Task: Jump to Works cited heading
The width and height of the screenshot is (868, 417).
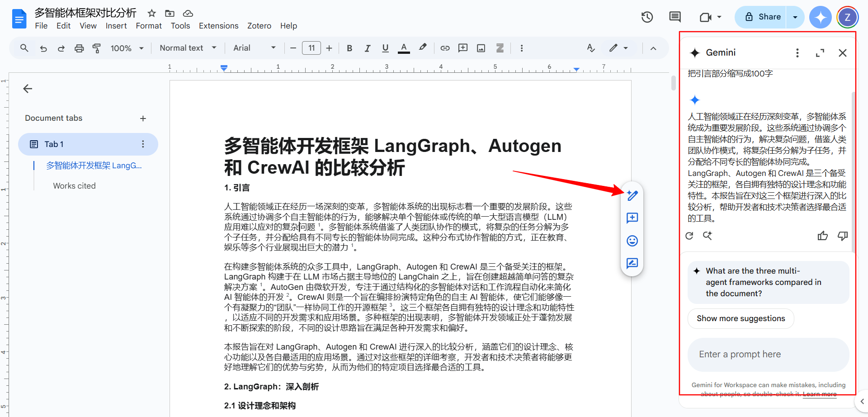Action: [74, 186]
